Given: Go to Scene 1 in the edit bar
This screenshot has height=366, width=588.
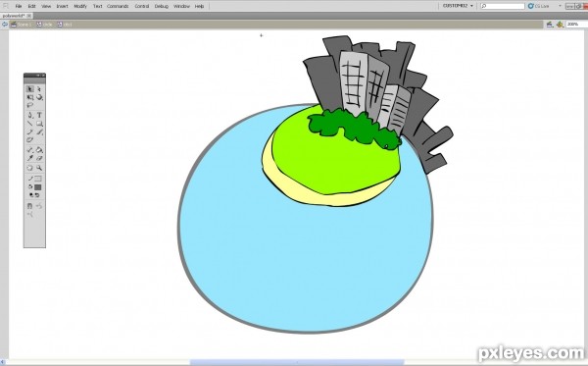Looking at the screenshot, I should [x=22, y=25].
